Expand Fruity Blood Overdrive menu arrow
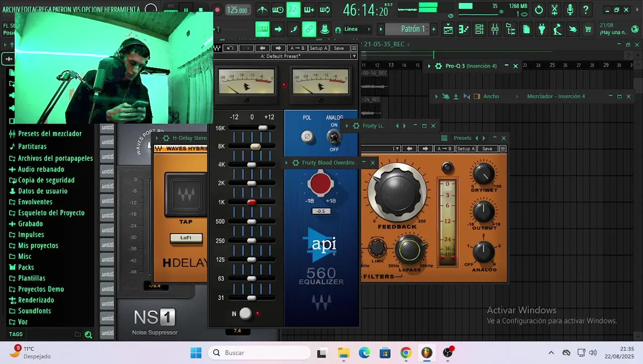The width and height of the screenshot is (643, 364). point(287,163)
